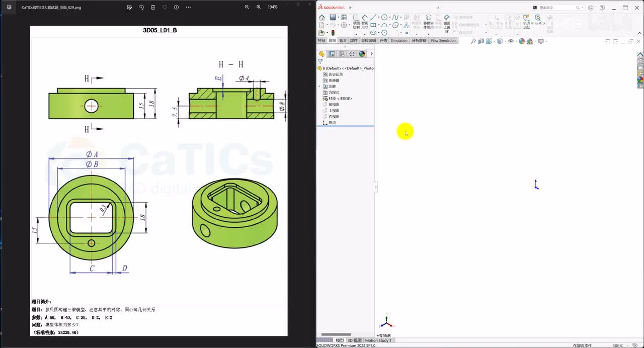Viewport: 644px width, 348px height.
Task: Open DisplayManager color sphere tab
Action: 362,54
